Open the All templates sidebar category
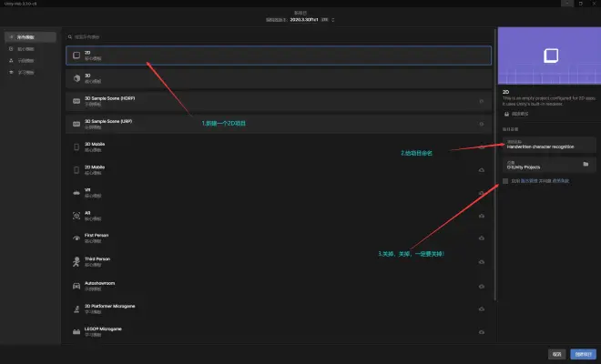 [30, 37]
